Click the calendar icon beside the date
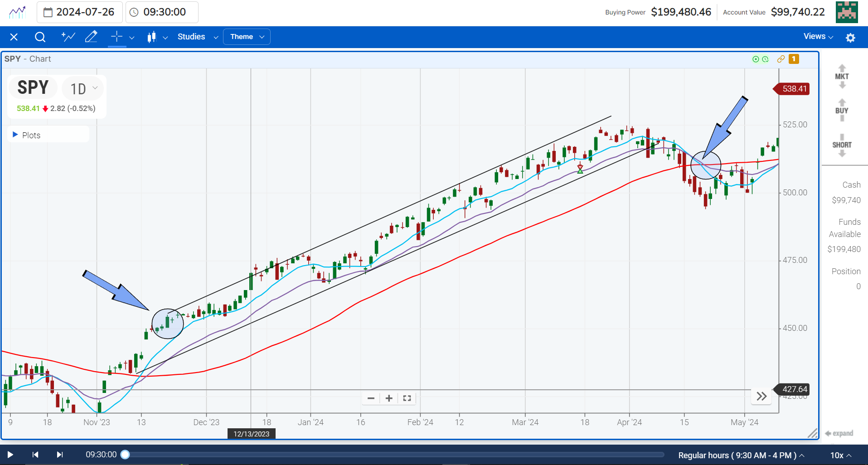Viewport: 868px width, 465px height. [x=48, y=12]
